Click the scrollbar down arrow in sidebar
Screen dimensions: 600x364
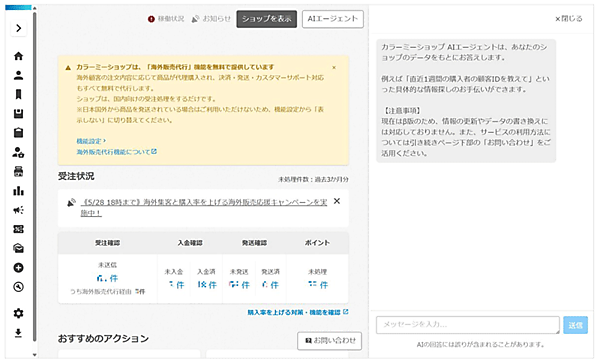[34, 355]
